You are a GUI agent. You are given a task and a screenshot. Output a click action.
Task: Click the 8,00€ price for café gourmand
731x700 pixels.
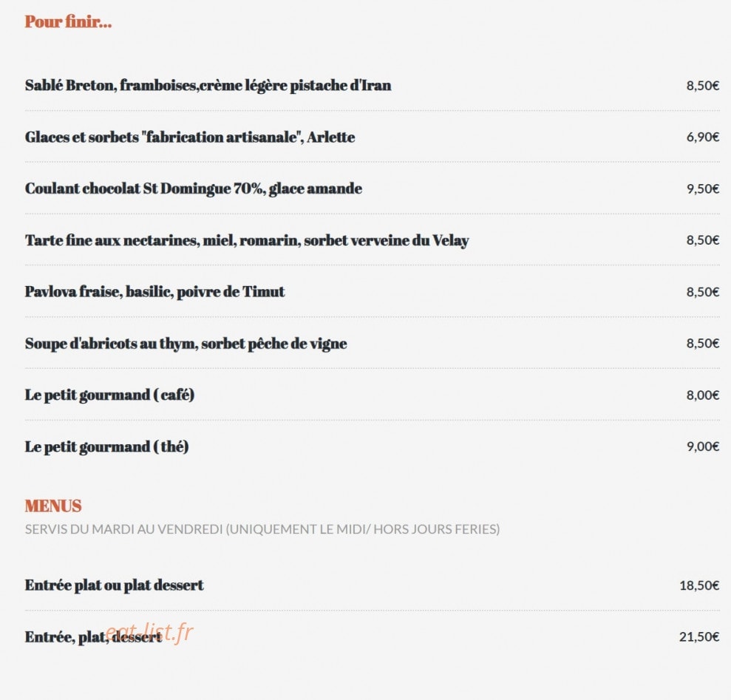pos(703,395)
